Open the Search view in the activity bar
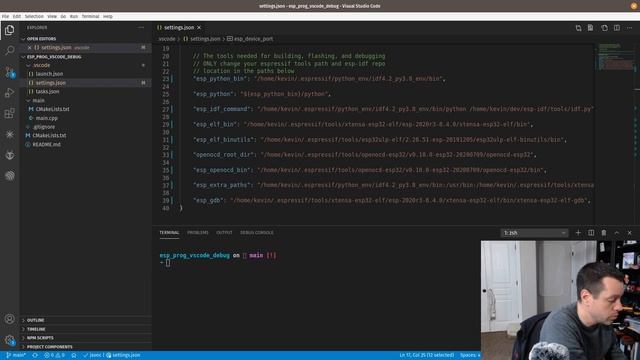The height and width of the screenshot is (360, 640). click(x=9, y=51)
